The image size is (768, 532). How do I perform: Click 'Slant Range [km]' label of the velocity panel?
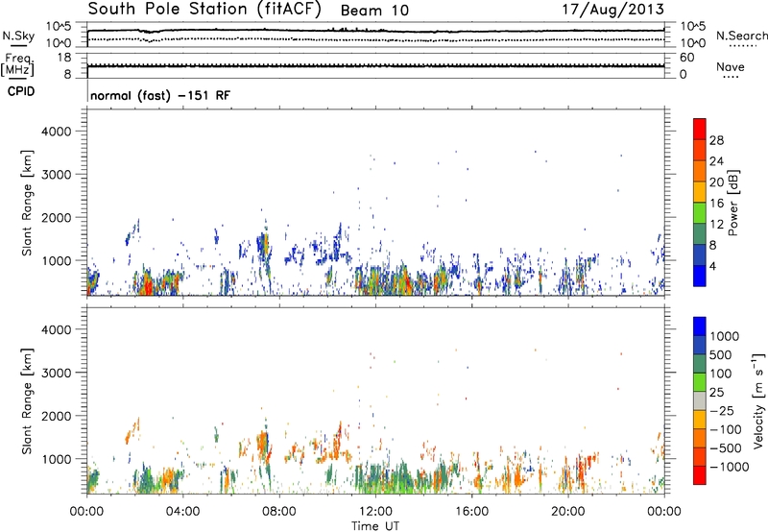point(27,400)
